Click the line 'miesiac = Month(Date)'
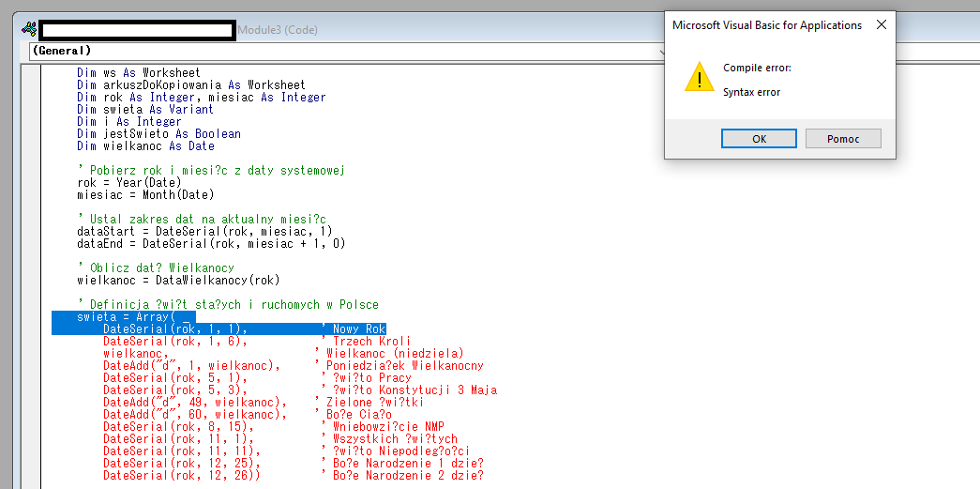 pyautogui.click(x=145, y=195)
